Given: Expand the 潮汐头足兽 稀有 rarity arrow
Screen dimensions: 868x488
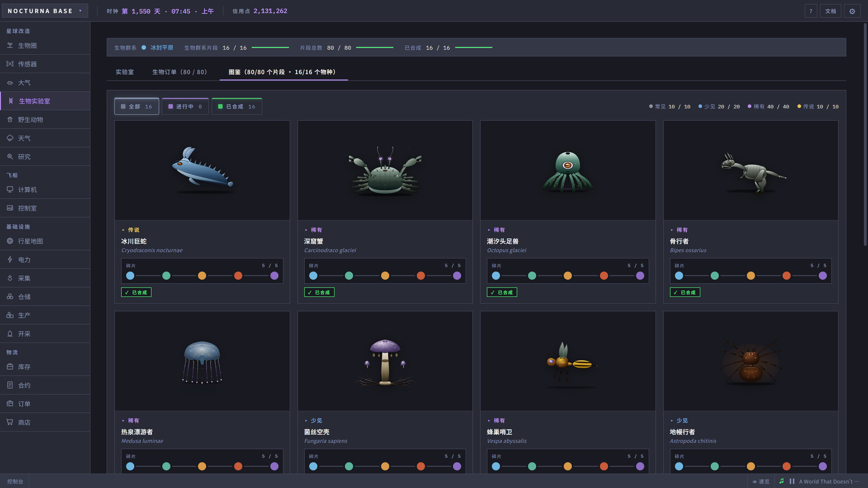Looking at the screenshot, I should point(489,230).
